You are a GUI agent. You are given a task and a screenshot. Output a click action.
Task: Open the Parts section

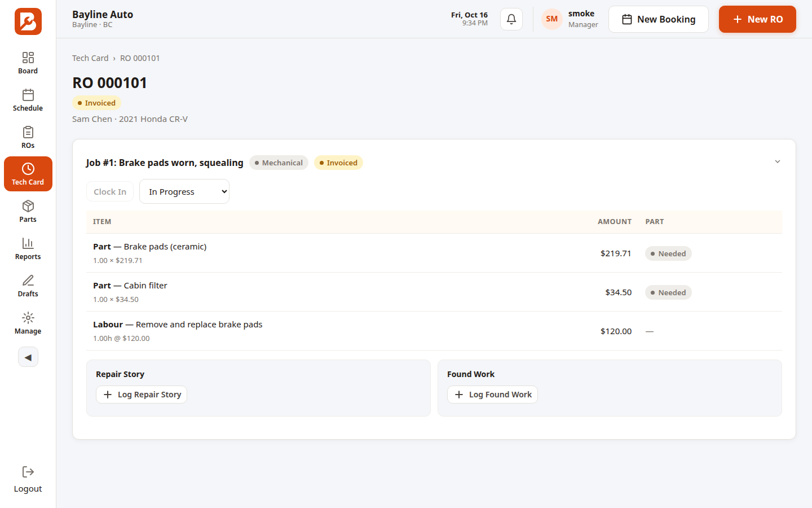[28, 211]
